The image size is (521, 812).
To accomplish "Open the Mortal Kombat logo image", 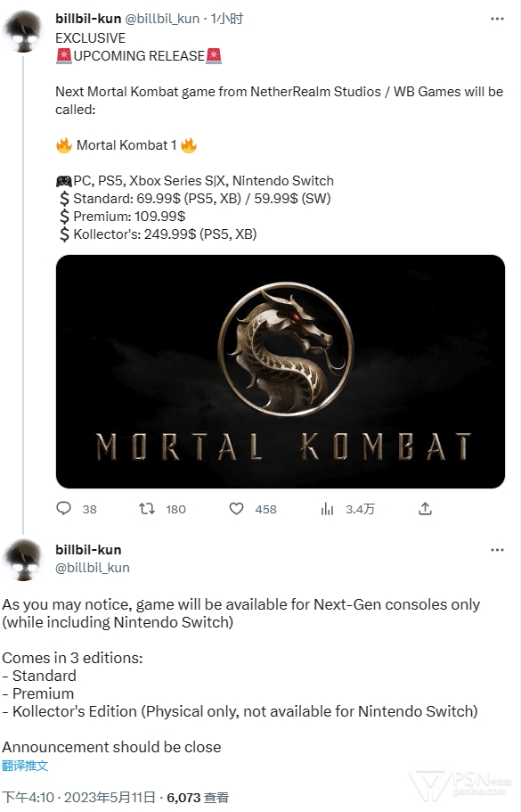I will tap(281, 372).
